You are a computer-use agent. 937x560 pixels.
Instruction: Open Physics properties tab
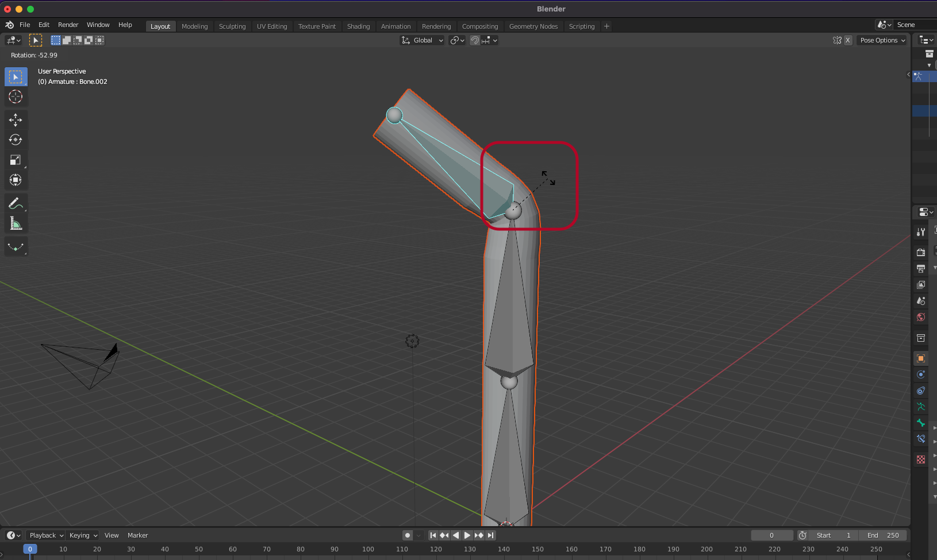(921, 374)
